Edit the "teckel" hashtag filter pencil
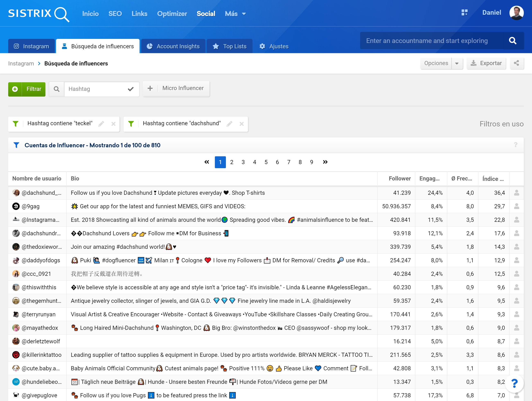 [x=101, y=124]
